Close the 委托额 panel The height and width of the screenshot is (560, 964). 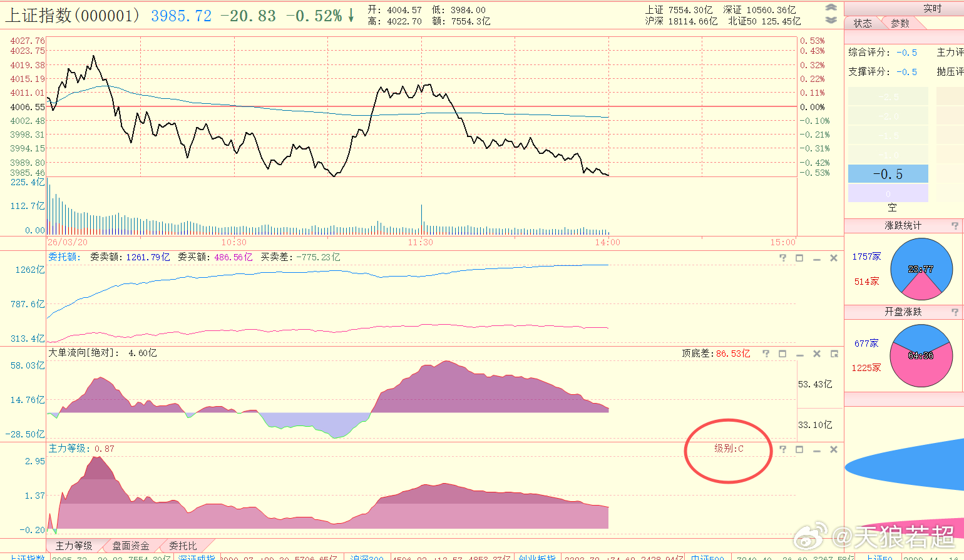pyautogui.click(x=834, y=258)
